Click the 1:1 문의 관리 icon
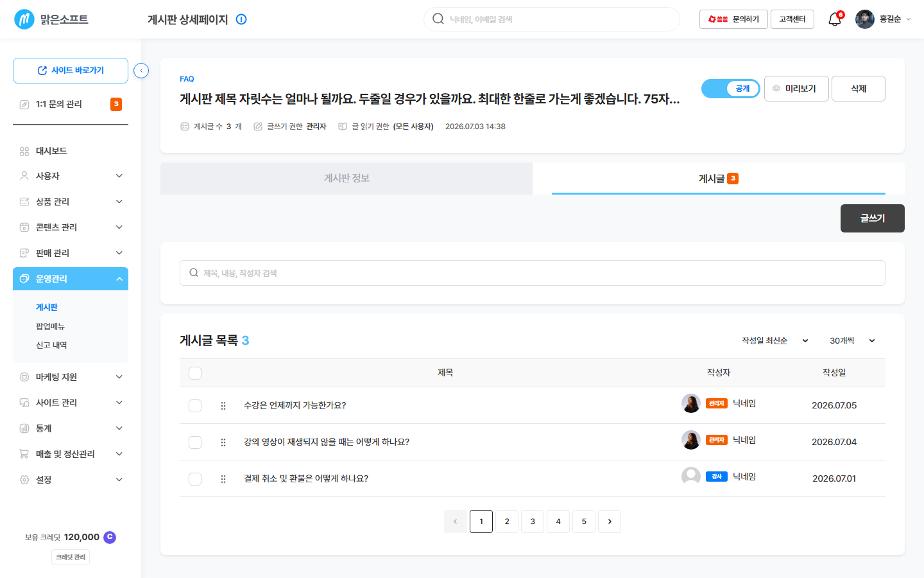 (x=24, y=104)
